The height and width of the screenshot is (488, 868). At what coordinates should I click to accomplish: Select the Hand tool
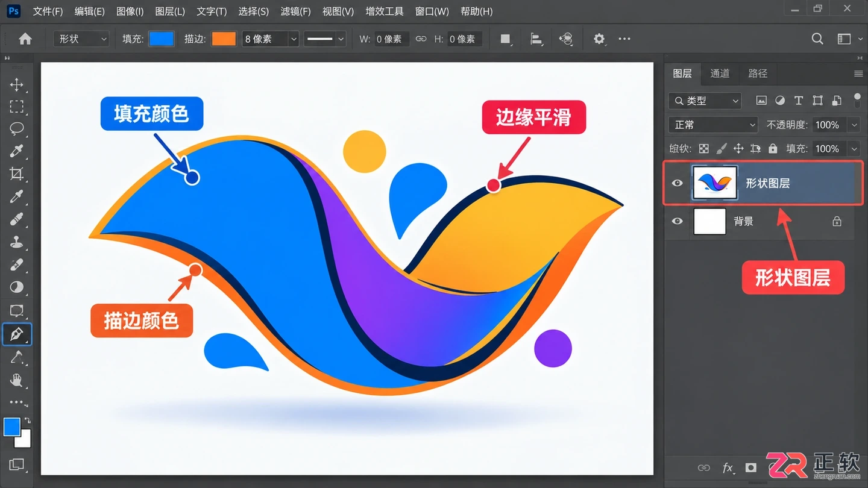coord(16,380)
